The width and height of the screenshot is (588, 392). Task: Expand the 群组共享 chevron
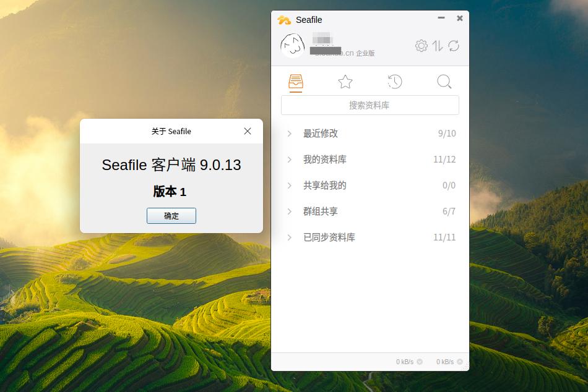(x=290, y=211)
